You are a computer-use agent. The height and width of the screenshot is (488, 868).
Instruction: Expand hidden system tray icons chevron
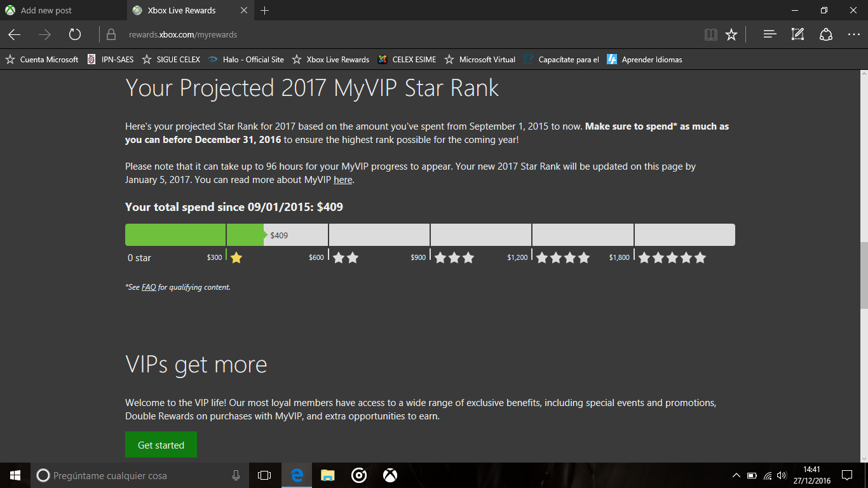pyautogui.click(x=736, y=475)
